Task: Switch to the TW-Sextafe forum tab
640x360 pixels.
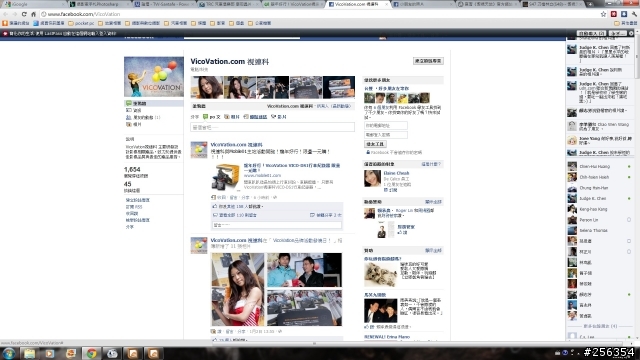Action: [x=163, y=4]
